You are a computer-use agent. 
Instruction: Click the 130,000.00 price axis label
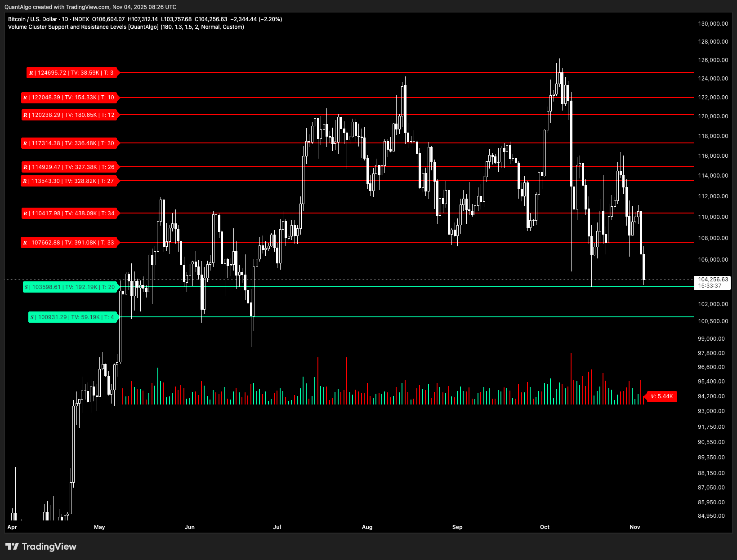[713, 24]
